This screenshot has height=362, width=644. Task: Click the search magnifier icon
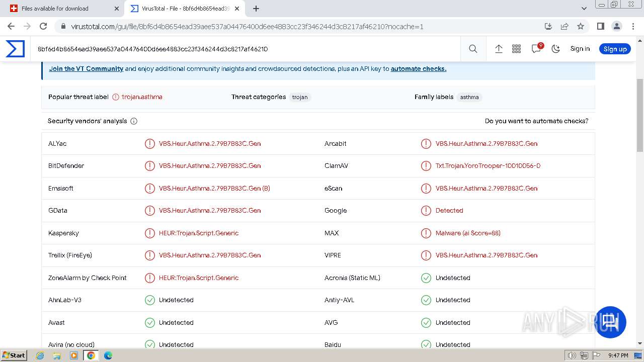[473, 49]
